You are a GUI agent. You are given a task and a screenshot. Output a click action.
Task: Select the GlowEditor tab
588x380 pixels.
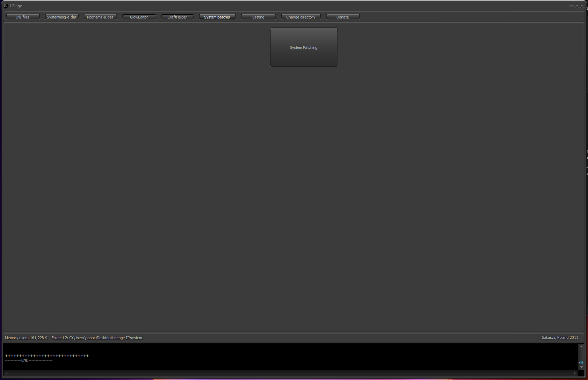139,17
